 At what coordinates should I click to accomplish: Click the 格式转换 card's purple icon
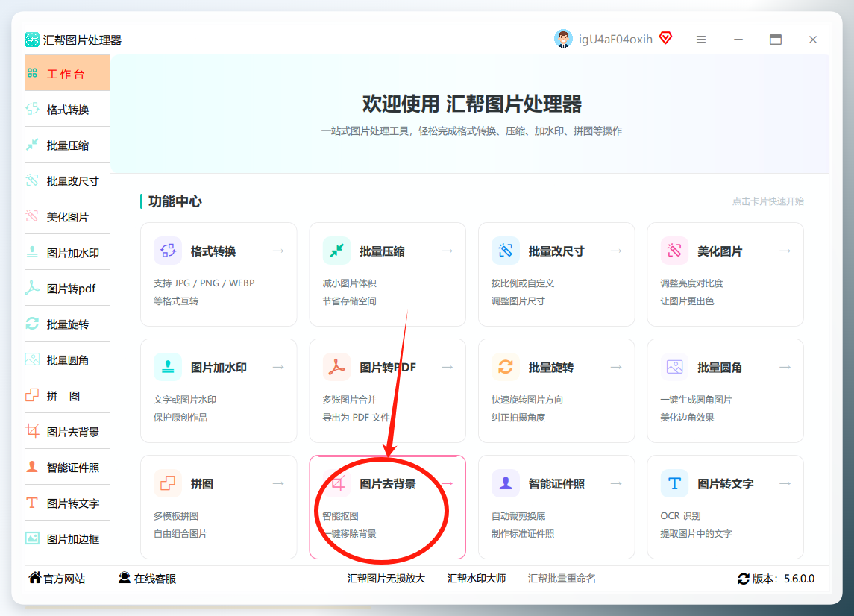(168, 251)
